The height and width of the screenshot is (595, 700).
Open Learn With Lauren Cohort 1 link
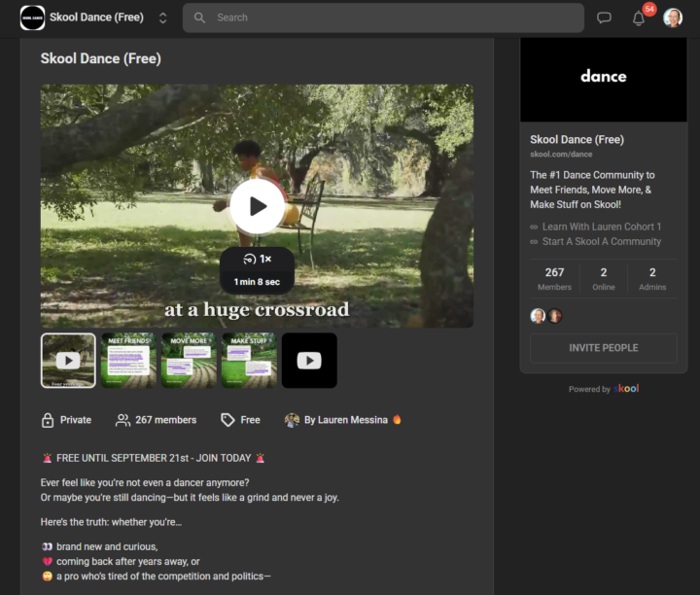(601, 227)
